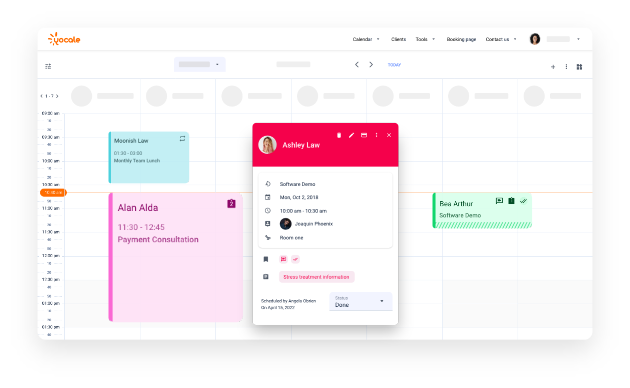Close the Ashley Law appointment popup
This screenshot has height=388, width=630.
tap(389, 135)
